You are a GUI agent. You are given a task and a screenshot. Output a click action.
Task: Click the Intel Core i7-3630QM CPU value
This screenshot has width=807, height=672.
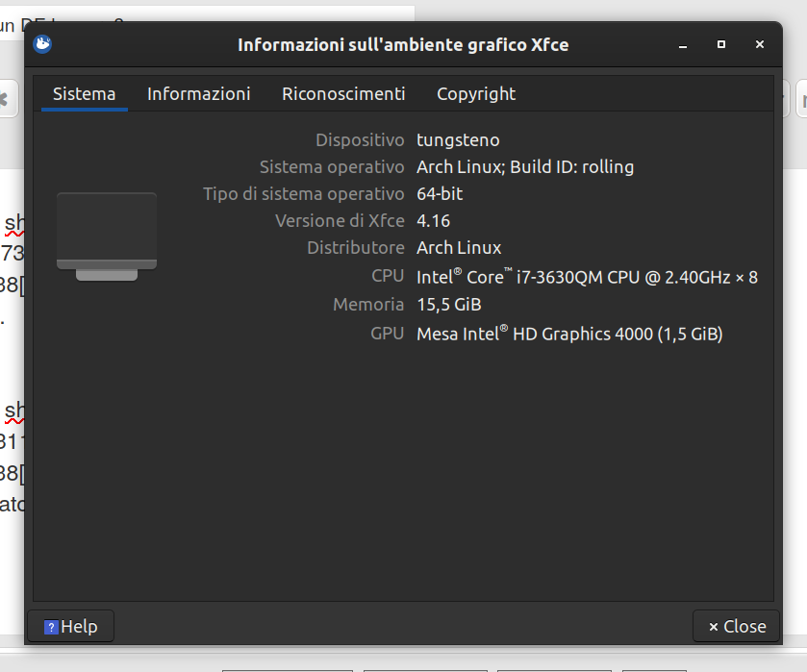pos(587,277)
